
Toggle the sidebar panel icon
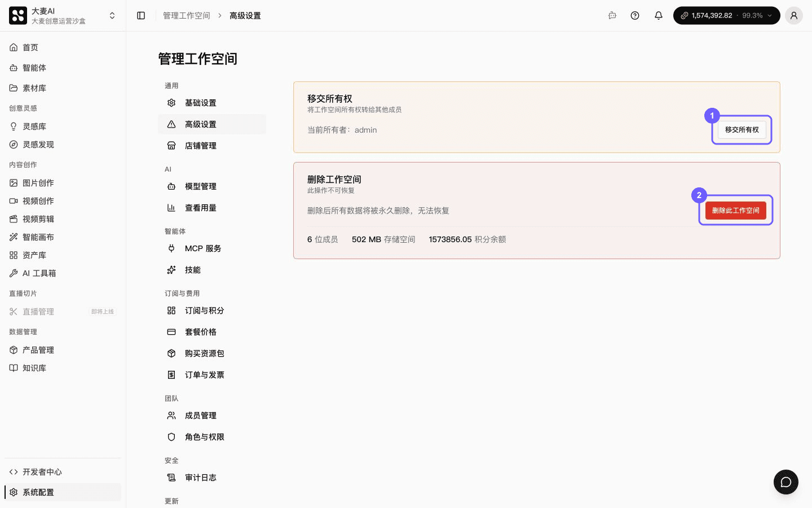pyautogui.click(x=141, y=16)
